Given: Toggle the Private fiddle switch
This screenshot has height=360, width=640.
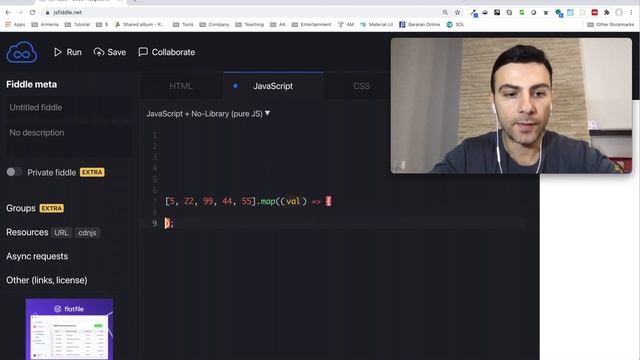Looking at the screenshot, I should [14, 172].
